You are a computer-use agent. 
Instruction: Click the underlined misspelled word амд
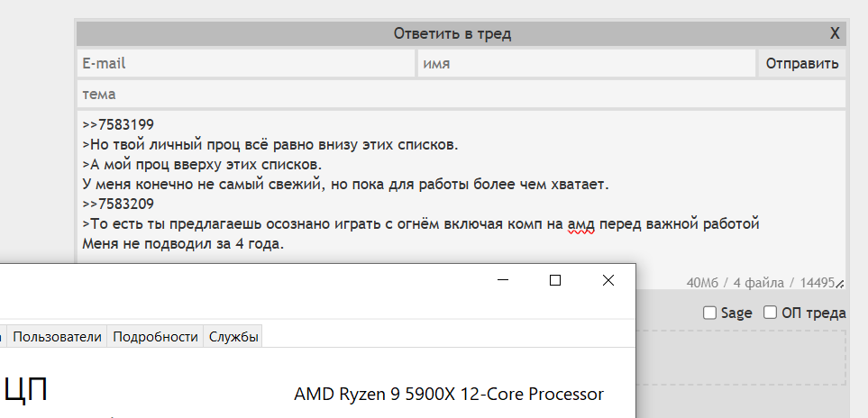581,224
